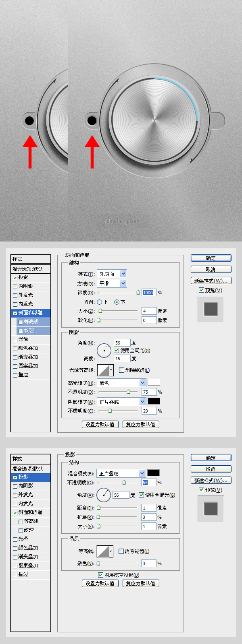Toggle 图层挖空投影 checkbox
This screenshot has height=644, width=242.
(x=100, y=575)
